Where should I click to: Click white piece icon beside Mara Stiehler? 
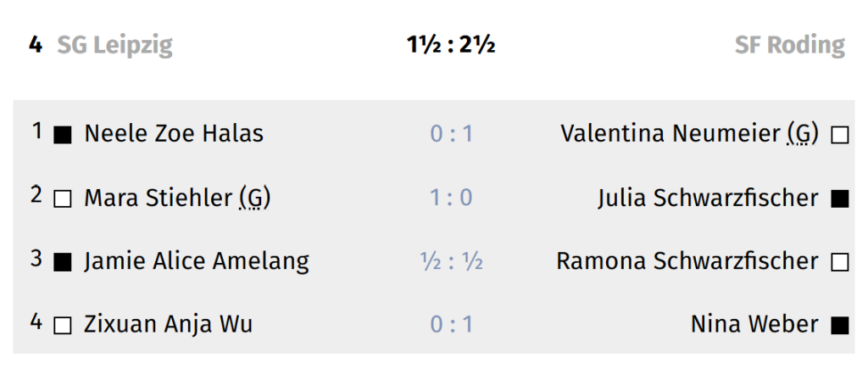(63, 199)
